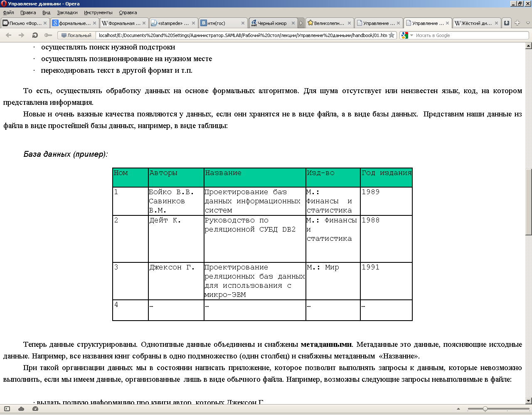The width and height of the screenshot is (532, 415).
Task: Expand the tab stack arrow after Черный юмор
Action: coord(301,23)
